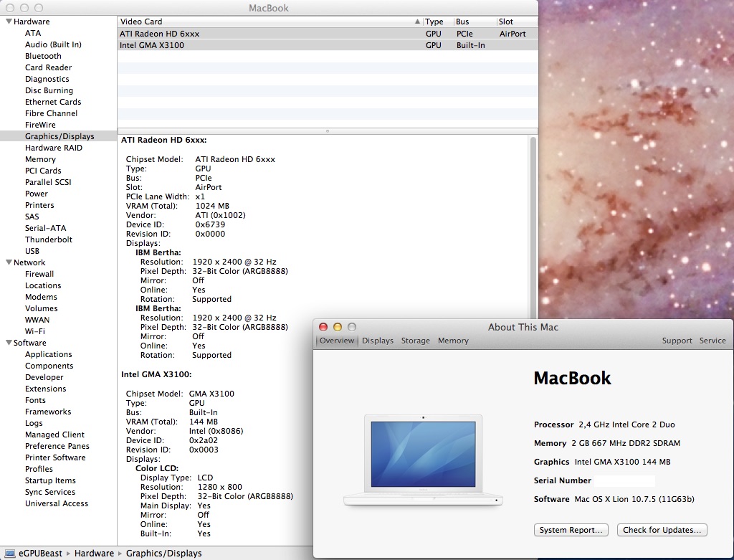Viewport: 734px width, 560px height.
Task: Select Sync Services entry
Action: pos(50,492)
